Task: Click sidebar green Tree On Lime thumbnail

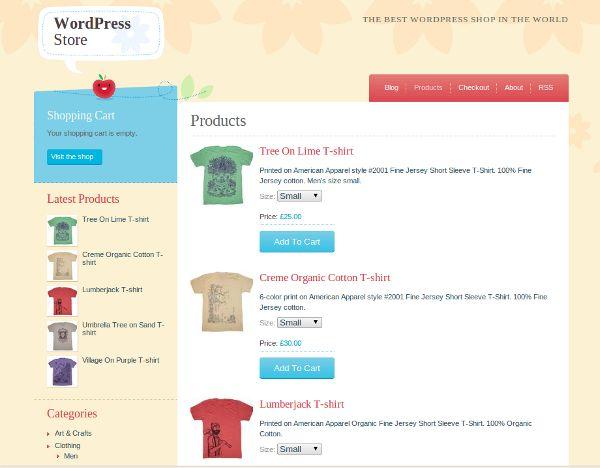Action: tap(62, 230)
